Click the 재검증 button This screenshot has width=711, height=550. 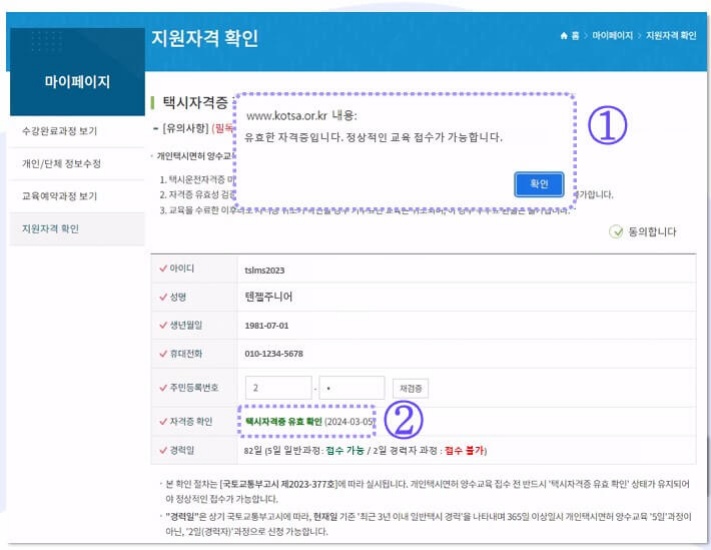coord(410,389)
